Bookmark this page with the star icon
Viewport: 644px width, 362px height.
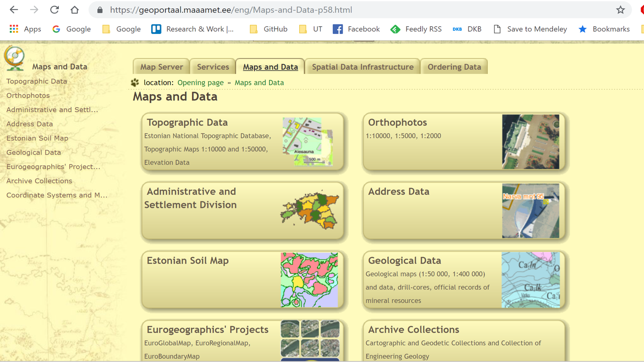click(620, 10)
